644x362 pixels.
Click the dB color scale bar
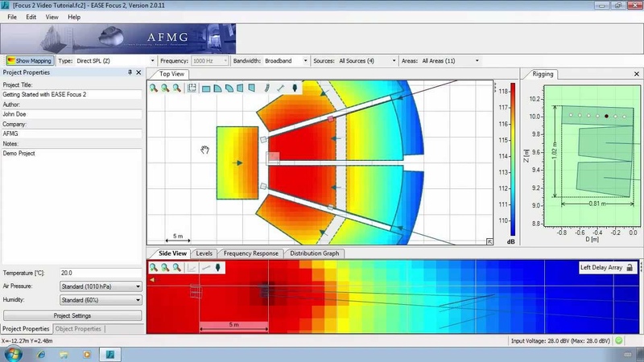pos(513,159)
